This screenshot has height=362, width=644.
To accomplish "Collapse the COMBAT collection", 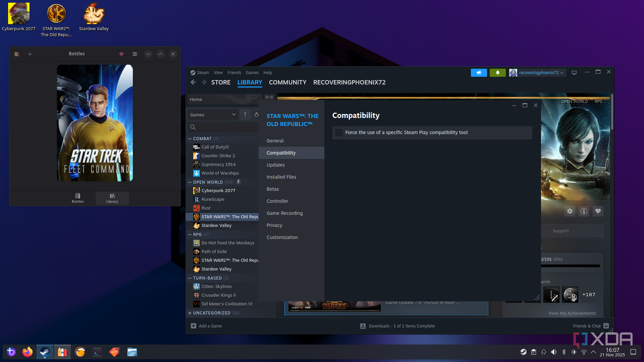I will tap(190, 138).
